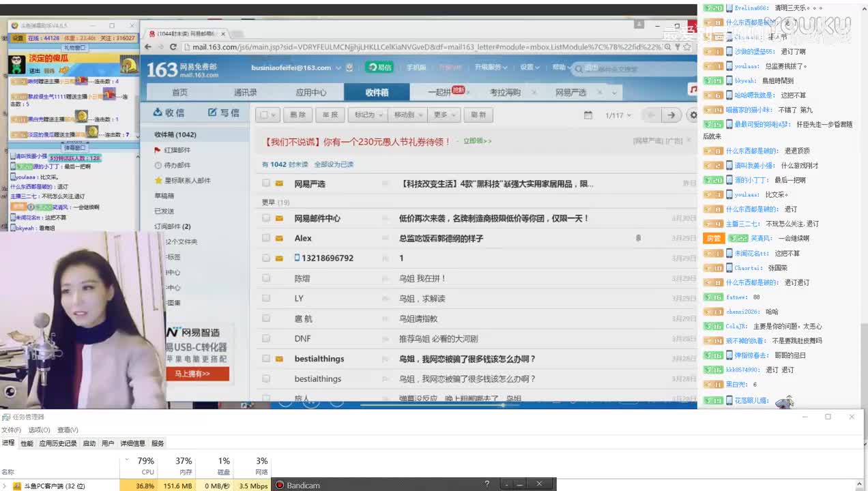Check the Alex email checkbox
868x491 pixels.
pos(266,238)
